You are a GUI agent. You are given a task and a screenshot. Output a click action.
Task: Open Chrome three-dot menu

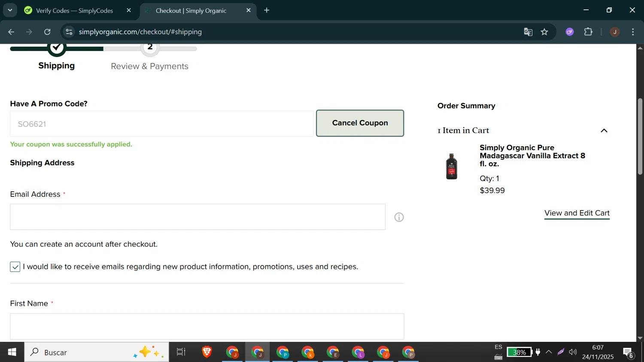(633, 32)
